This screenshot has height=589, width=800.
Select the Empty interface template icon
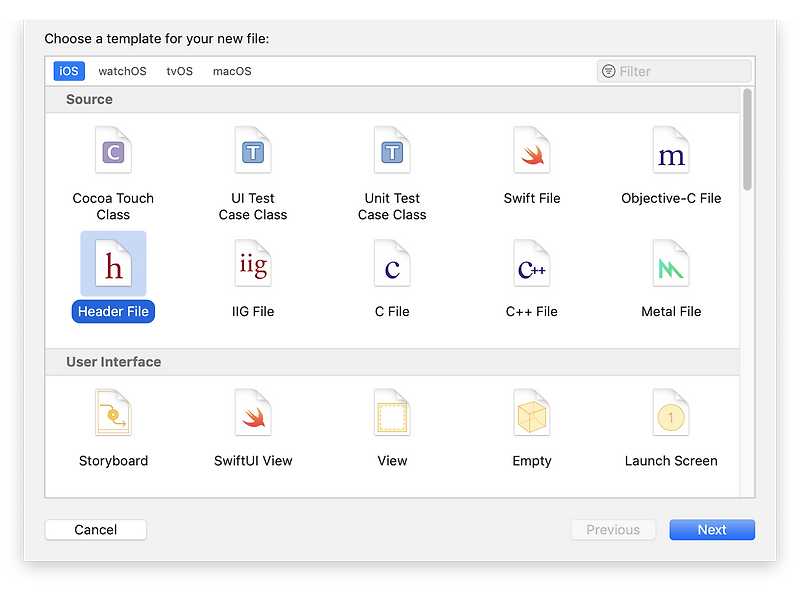coord(532,413)
